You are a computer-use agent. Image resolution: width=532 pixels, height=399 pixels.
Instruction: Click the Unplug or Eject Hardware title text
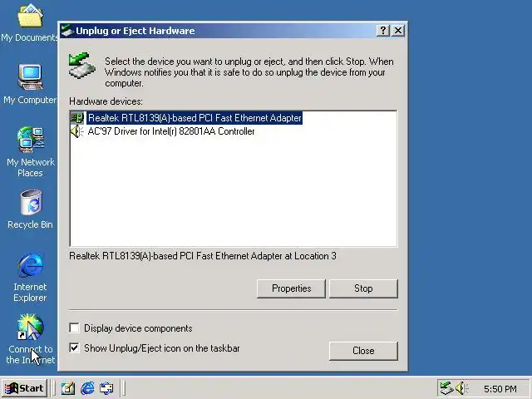pos(135,31)
